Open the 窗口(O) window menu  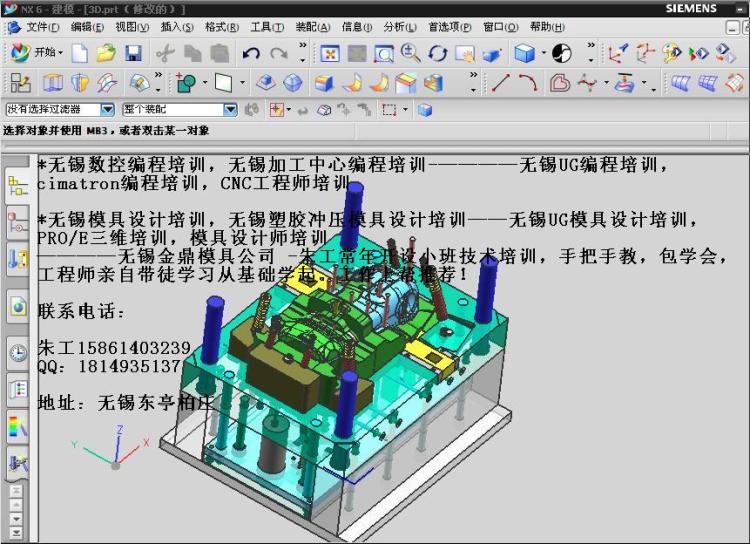500,27
